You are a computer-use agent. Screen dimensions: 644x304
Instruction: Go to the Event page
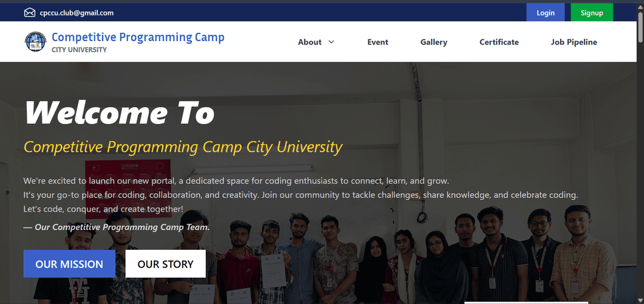pyautogui.click(x=377, y=42)
